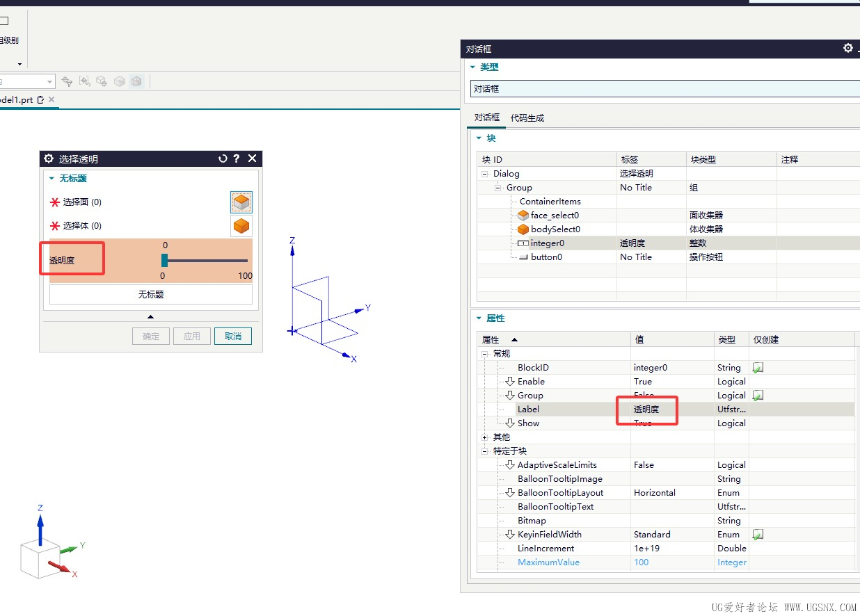Click the LineIncrement value 1e+19
This screenshot has height=616, width=860.
(x=672, y=549)
